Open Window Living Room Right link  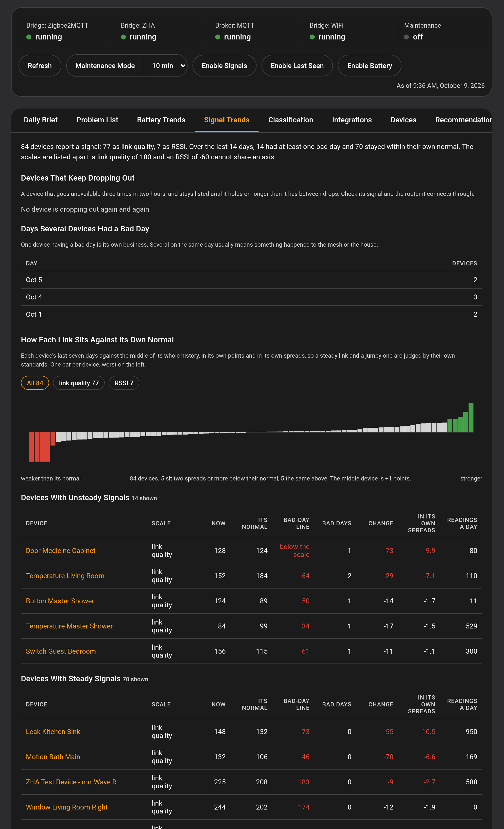click(x=67, y=807)
